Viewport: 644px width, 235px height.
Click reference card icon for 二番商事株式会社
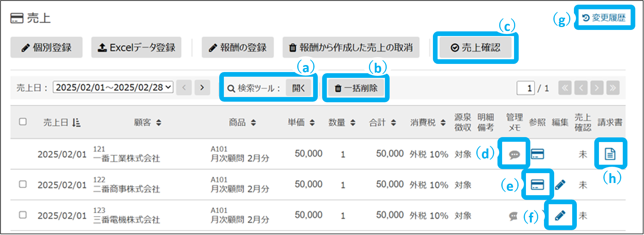[x=537, y=184]
